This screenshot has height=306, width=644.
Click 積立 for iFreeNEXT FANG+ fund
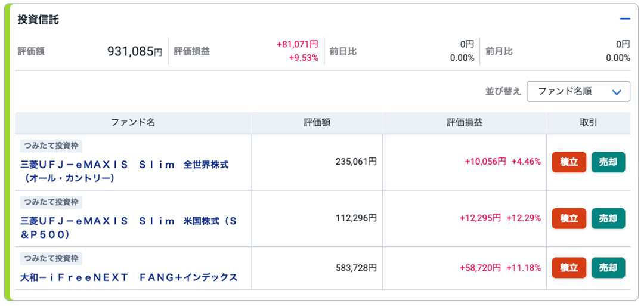[569, 268]
